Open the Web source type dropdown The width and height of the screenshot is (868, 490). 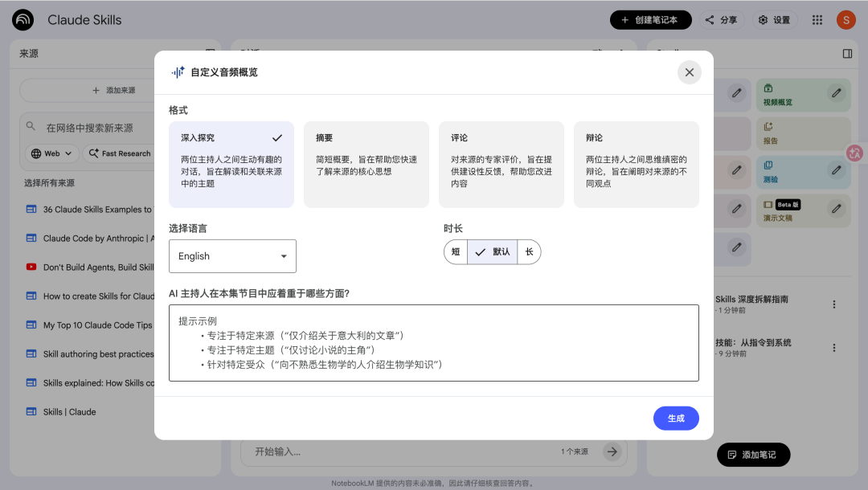coord(51,153)
